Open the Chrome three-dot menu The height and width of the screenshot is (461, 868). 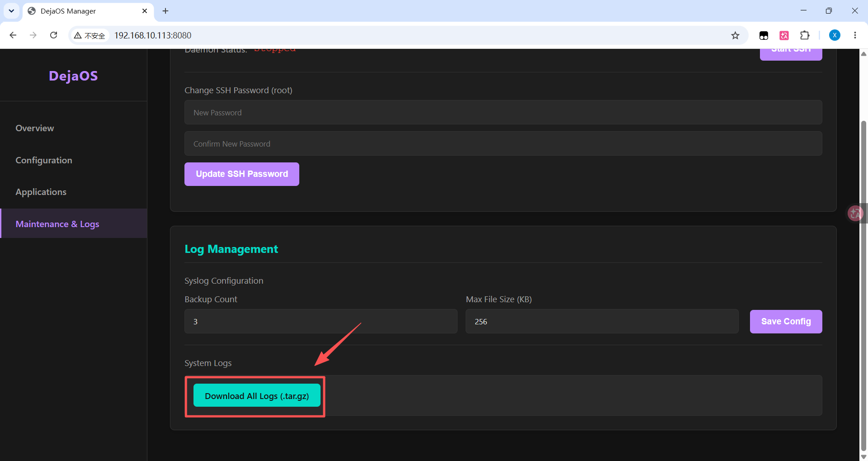click(x=855, y=35)
